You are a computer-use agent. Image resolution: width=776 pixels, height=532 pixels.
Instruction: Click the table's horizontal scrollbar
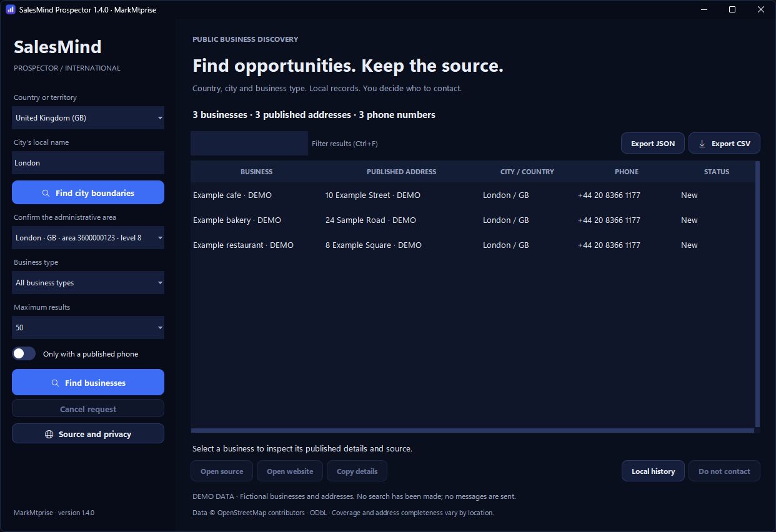(472, 430)
